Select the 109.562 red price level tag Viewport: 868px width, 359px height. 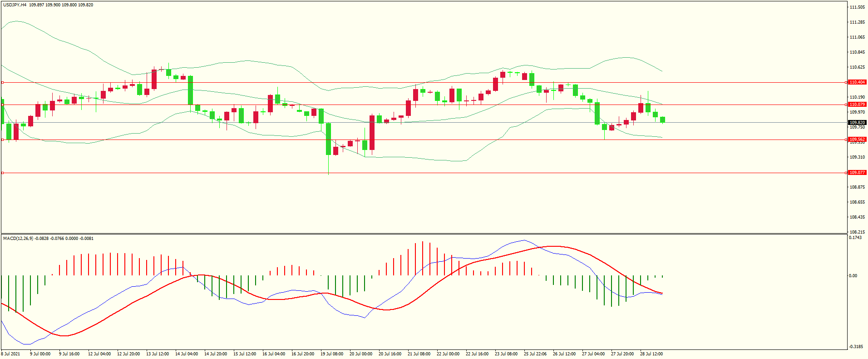857,140
